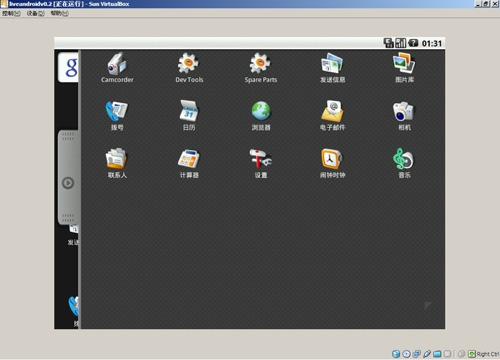Launch the 计算器 calculator app
Image resolution: width=500 pixels, height=360 pixels.
189,163
